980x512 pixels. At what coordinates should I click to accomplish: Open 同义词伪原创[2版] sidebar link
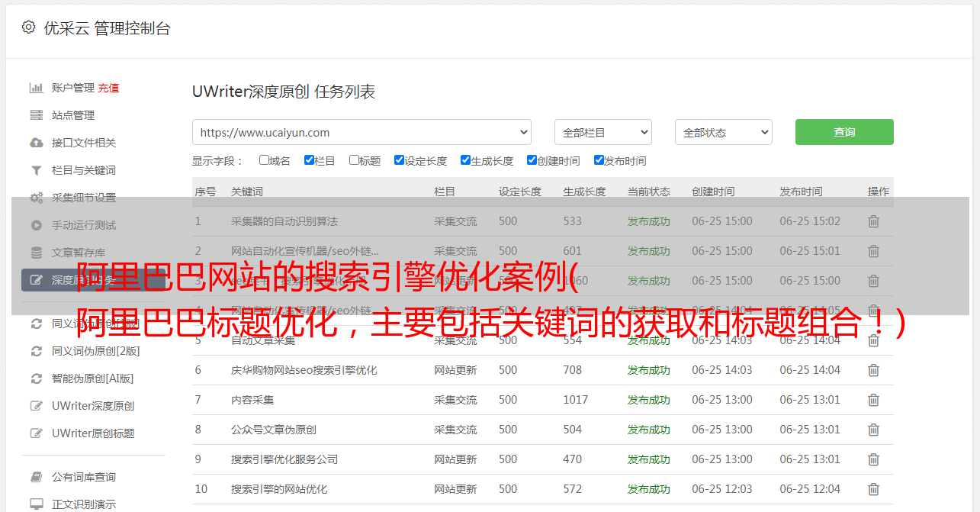pyautogui.click(x=95, y=351)
